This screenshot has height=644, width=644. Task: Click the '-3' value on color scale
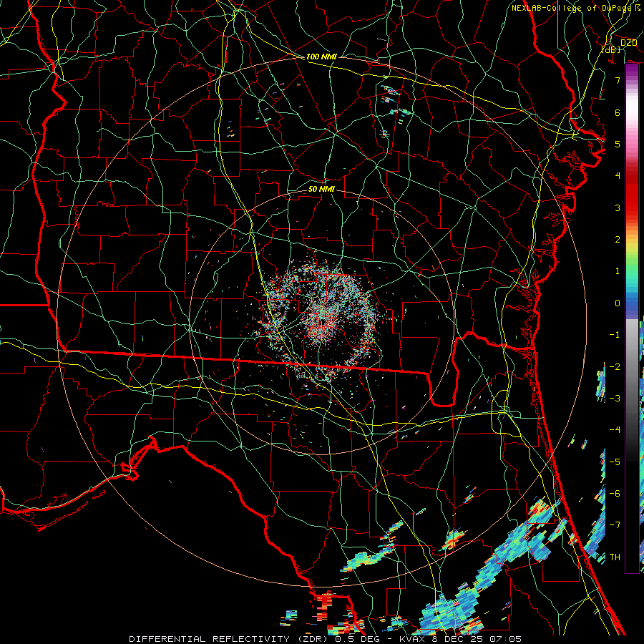pyautogui.click(x=615, y=399)
